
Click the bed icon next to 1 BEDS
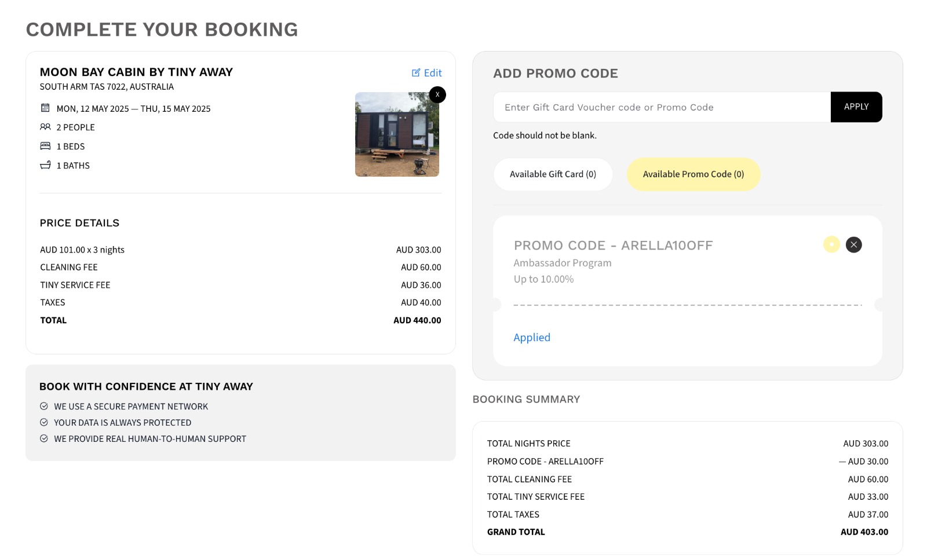(x=45, y=146)
